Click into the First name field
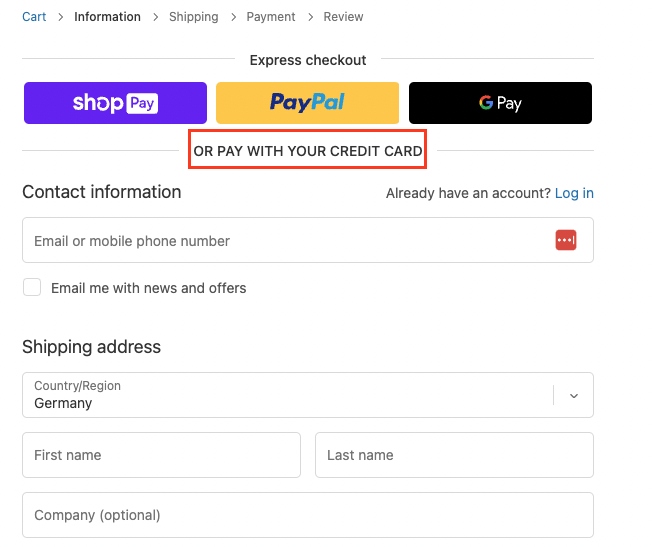This screenshot has width=652, height=547. click(x=161, y=455)
